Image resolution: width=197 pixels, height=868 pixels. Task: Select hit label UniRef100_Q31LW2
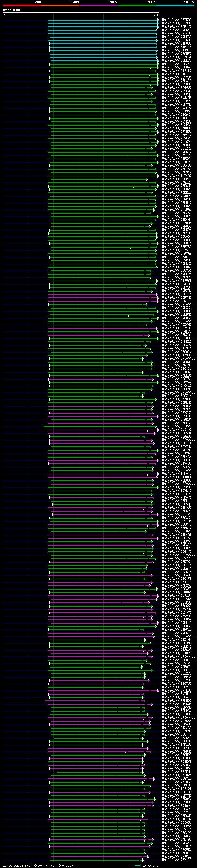point(176,91)
